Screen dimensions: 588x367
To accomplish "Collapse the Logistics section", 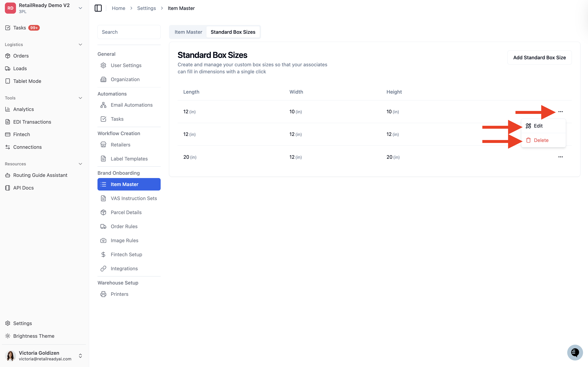I will tap(80, 44).
